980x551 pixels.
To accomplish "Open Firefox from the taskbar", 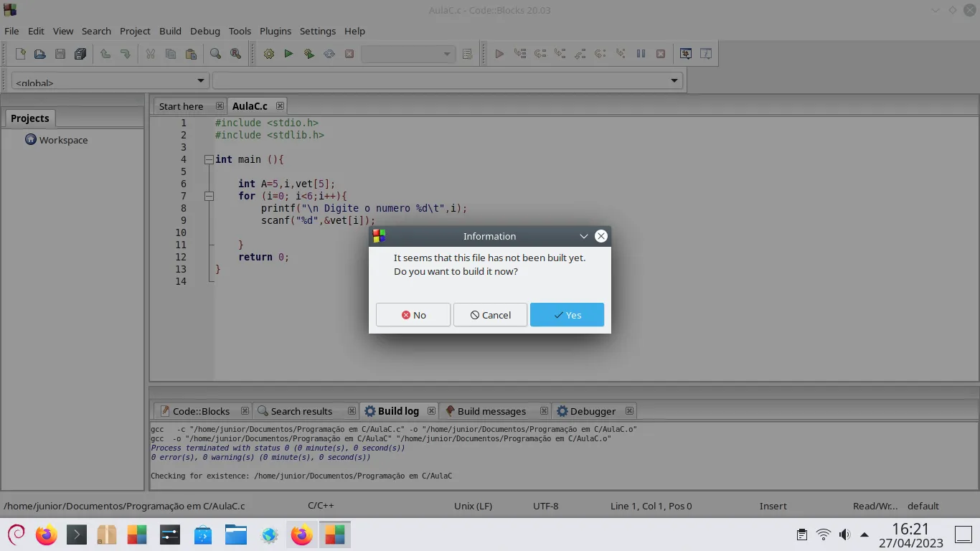I will click(x=47, y=534).
